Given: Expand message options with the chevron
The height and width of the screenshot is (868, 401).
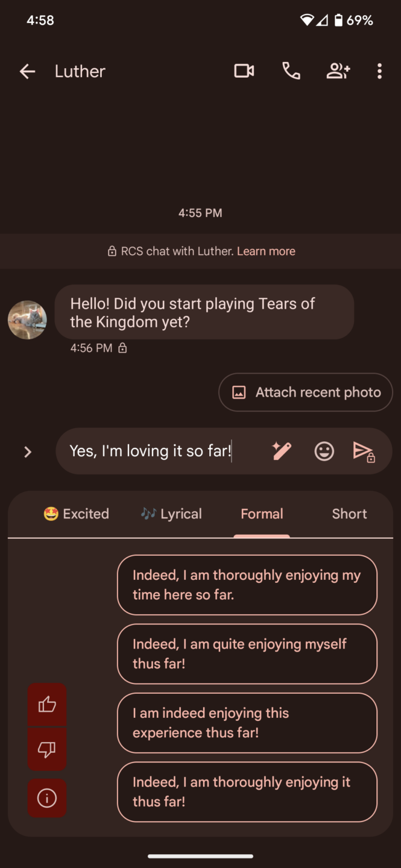Looking at the screenshot, I should (27, 451).
